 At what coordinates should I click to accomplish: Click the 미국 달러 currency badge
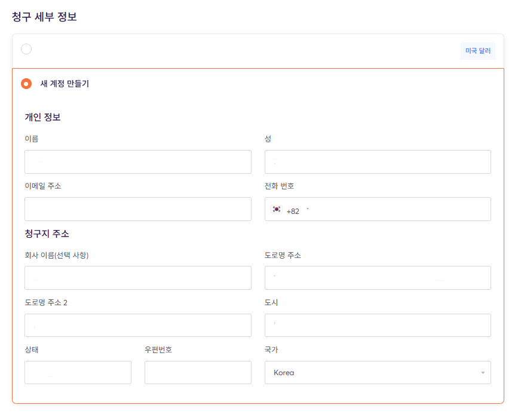[477, 51]
